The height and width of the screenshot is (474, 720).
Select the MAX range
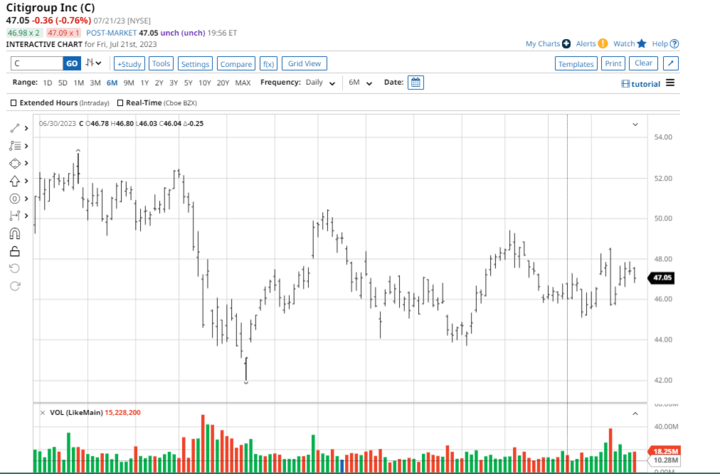[243, 83]
